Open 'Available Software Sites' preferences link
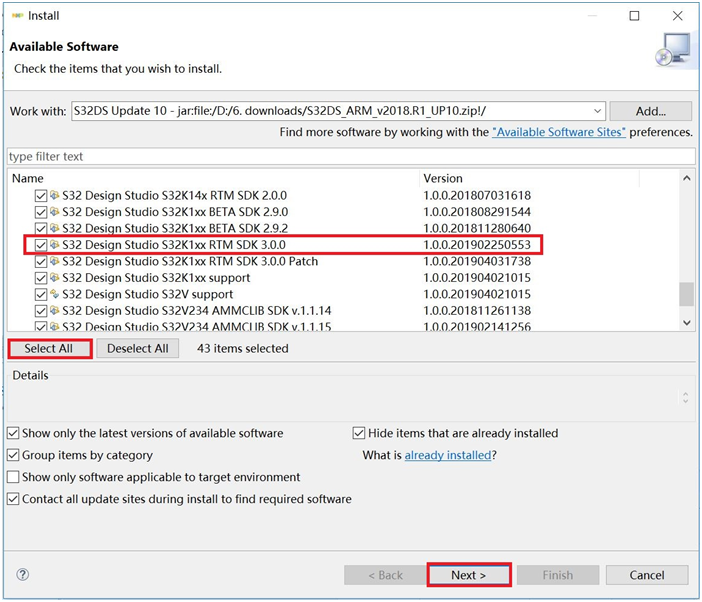702x602 pixels. (x=558, y=132)
